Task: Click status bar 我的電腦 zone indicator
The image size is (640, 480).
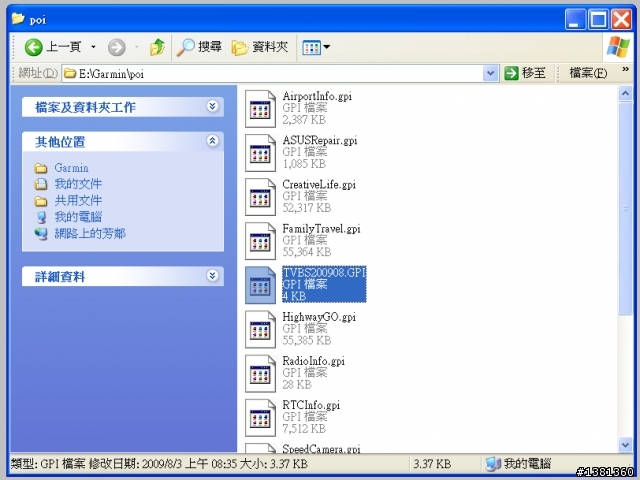Action: 518,464
